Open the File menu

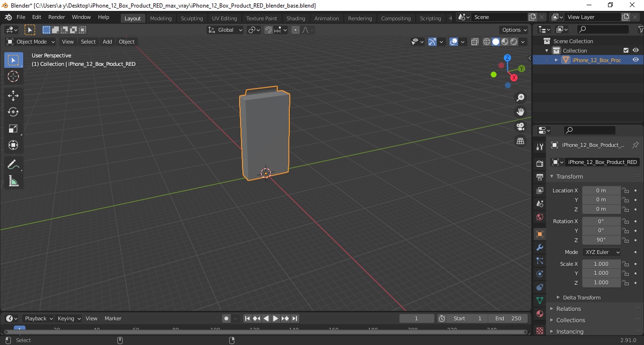21,17
